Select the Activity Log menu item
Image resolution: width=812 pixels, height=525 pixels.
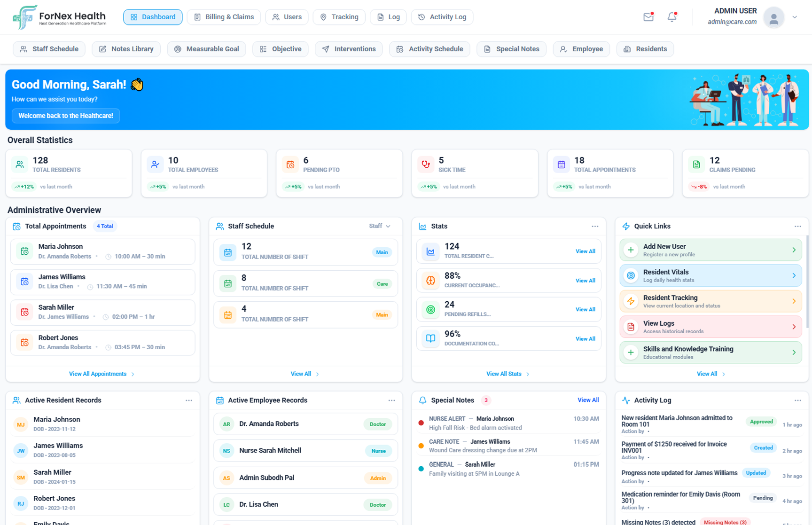coord(442,17)
